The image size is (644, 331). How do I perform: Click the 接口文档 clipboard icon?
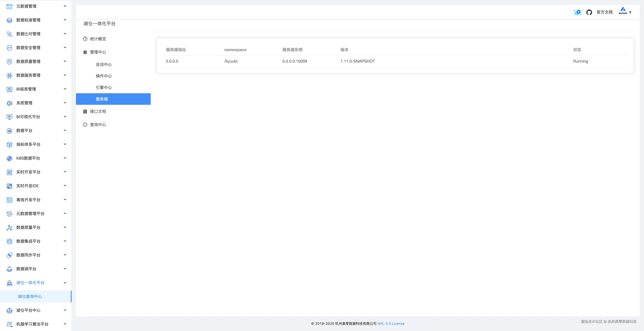(x=85, y=111)
